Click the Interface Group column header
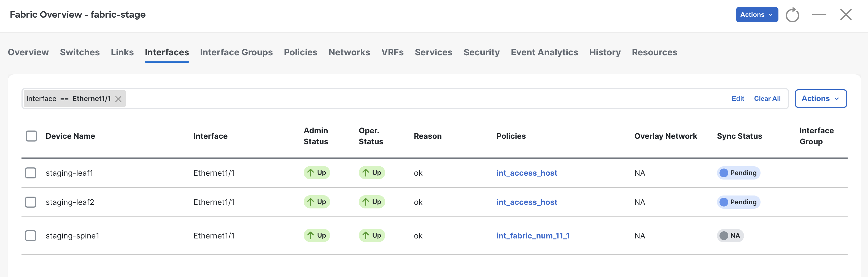This screenshot has height=277, width=868. coord(816,136)
